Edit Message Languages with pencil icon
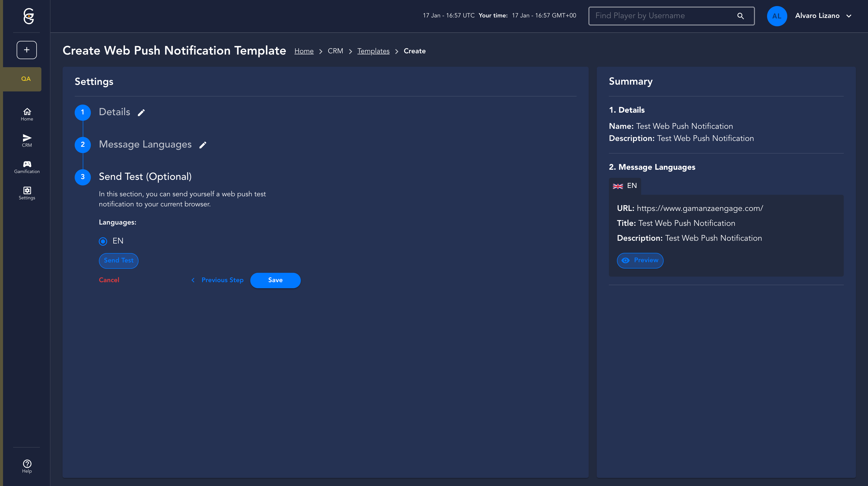The image size is (868, 486). point(203,145)
